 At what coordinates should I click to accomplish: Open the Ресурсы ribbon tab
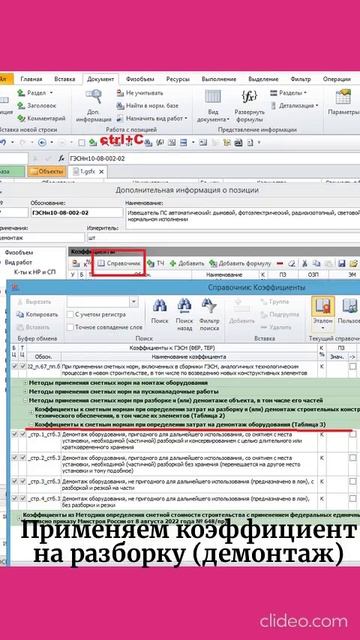pos(178,79)
